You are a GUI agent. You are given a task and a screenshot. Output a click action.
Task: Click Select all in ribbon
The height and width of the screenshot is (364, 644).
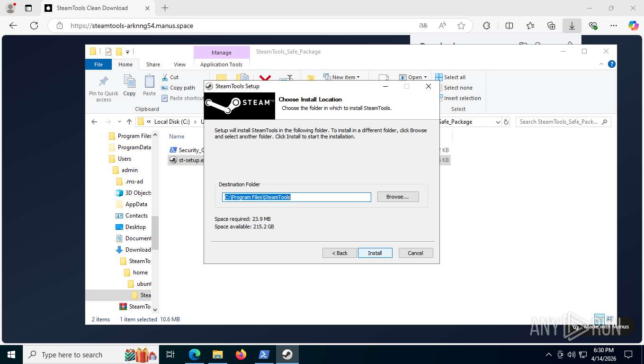point(450,77)
